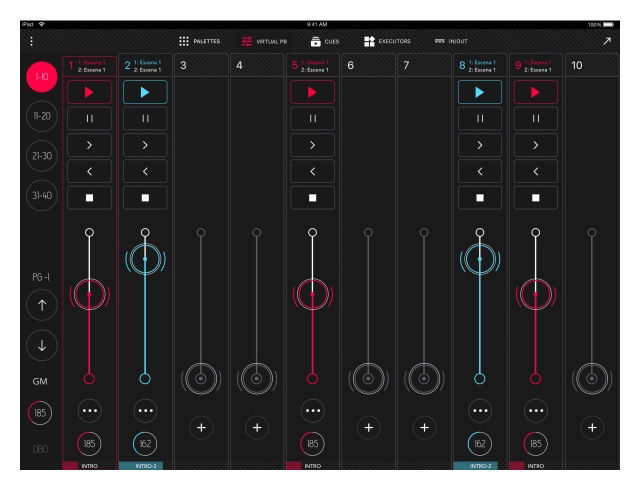The image size is (640, 490).
Task: Stop playback 8
Action: click(480, 198)
